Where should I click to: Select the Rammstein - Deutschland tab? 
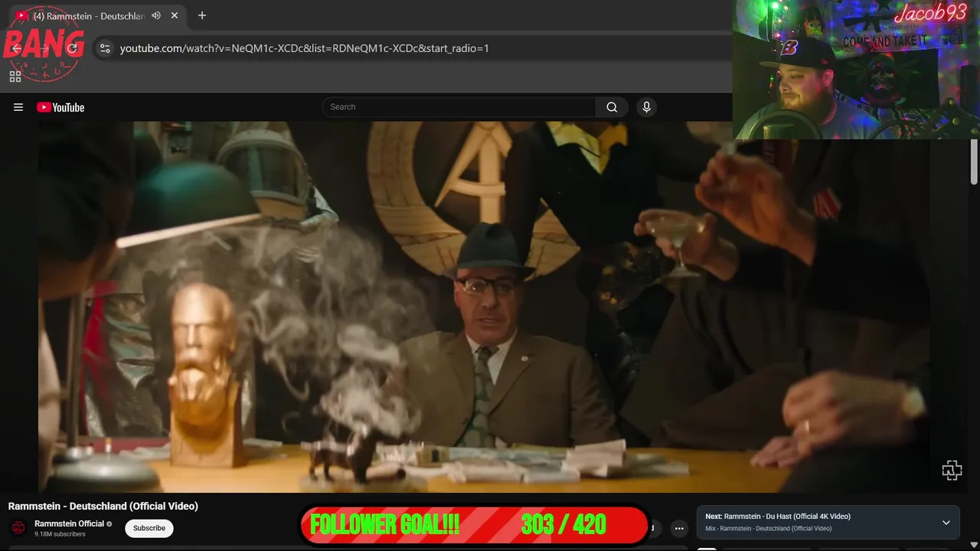96,15
